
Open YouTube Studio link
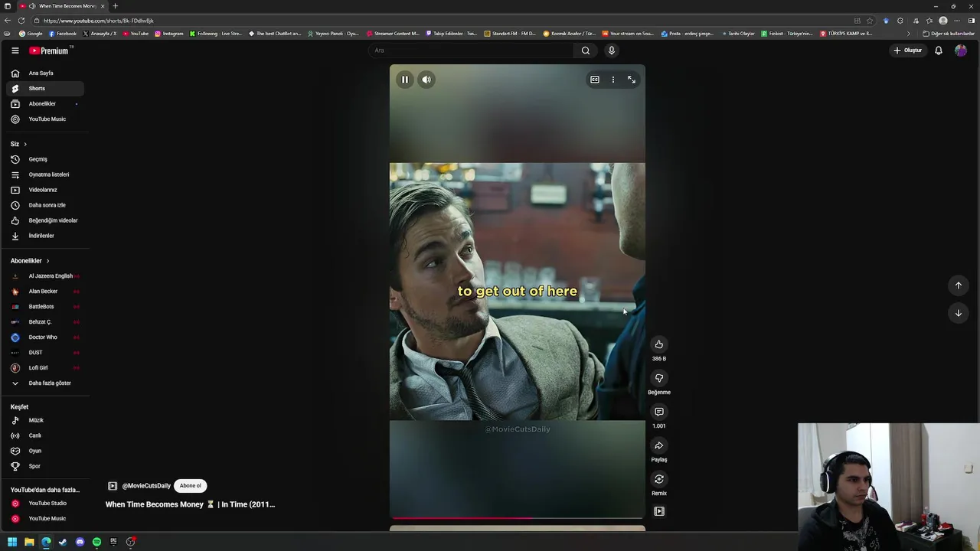(x=45, y=504)
